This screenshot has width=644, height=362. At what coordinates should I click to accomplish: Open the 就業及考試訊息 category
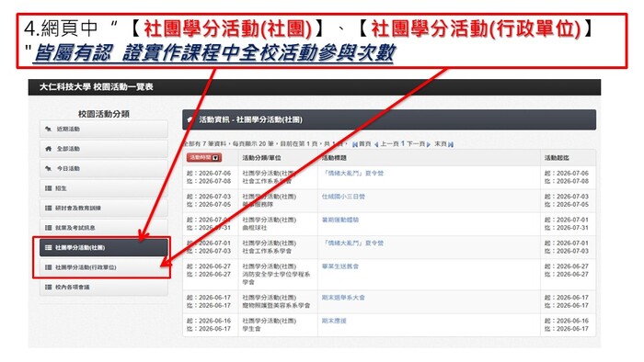[x=103, y=228]
